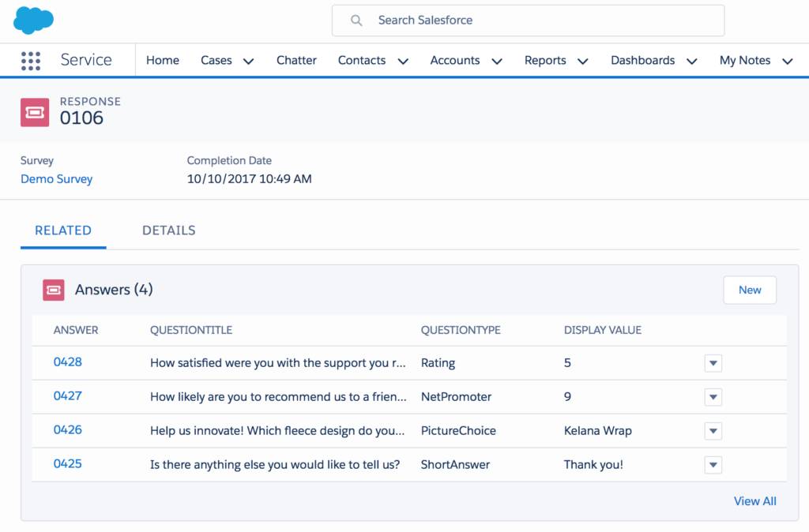
Task: Click display value 9 in NetPromoter row
Action: coord(567,397)
